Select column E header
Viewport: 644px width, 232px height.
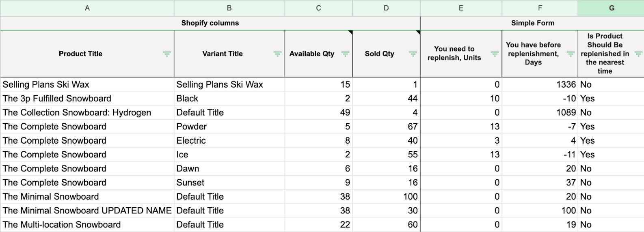461,8
